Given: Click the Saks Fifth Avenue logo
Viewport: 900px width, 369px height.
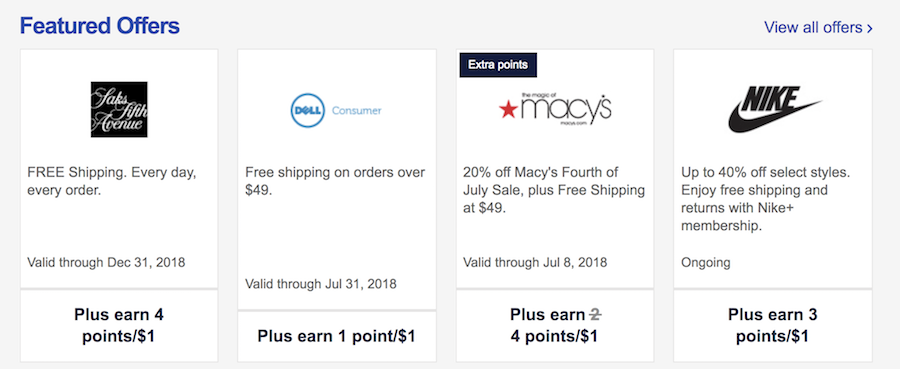Looking at the screenshot, I should pyautogui.click(x=119, y=109).
